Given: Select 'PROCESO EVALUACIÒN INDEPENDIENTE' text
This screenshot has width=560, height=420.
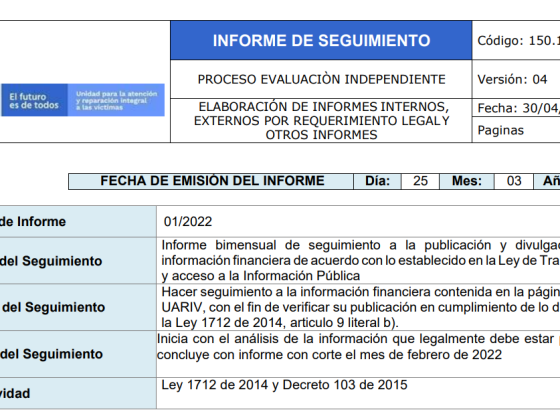Looking at the screenshot, I should (321, 79).
